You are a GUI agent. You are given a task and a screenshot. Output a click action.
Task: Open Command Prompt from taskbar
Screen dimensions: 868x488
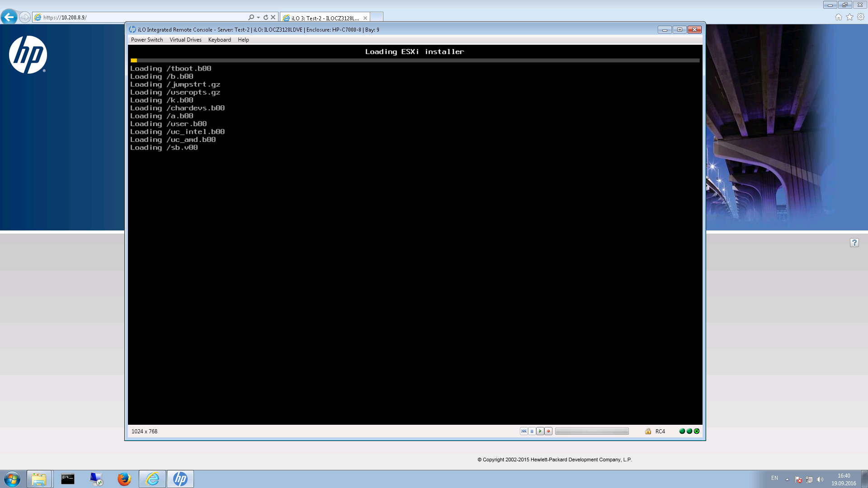tap(68, 479)
